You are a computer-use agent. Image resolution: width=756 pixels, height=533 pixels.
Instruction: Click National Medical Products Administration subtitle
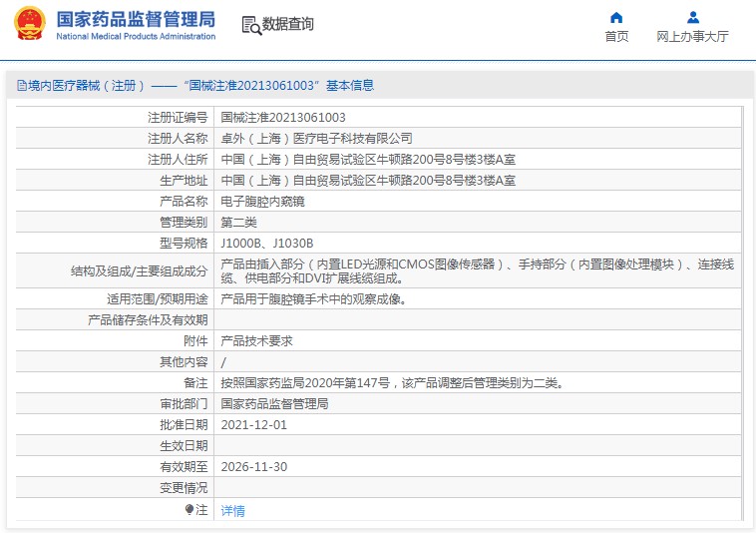pos(136,36)
